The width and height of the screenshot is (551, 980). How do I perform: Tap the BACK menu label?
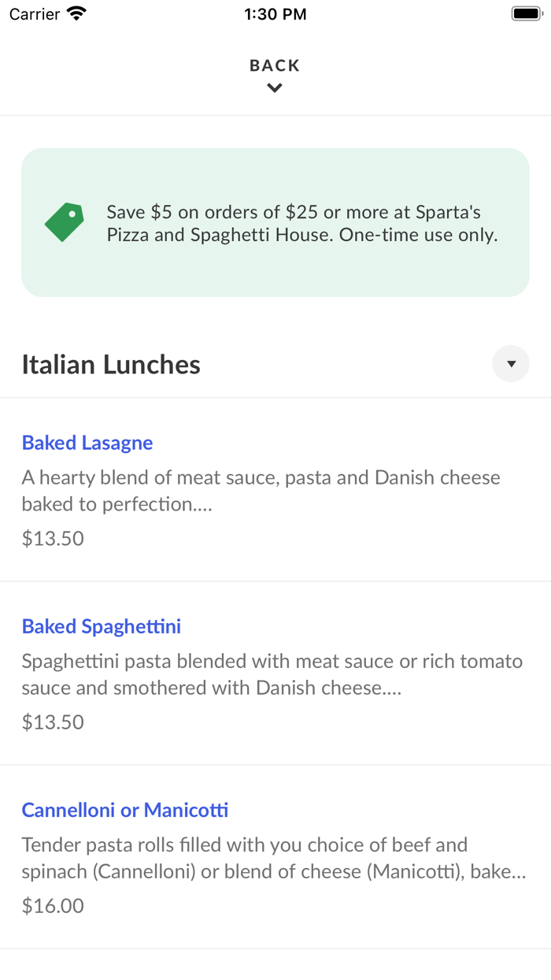pyautogui.click(x=274, y=65)
